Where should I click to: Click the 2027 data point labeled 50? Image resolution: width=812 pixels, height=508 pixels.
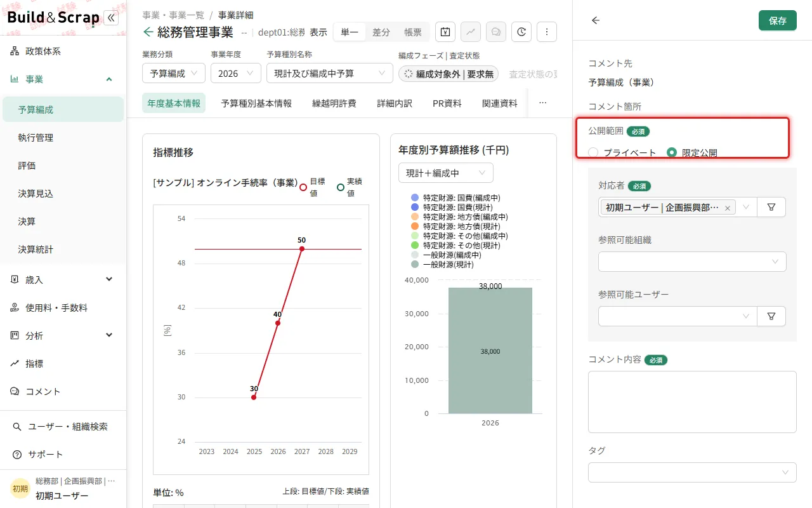302,248
